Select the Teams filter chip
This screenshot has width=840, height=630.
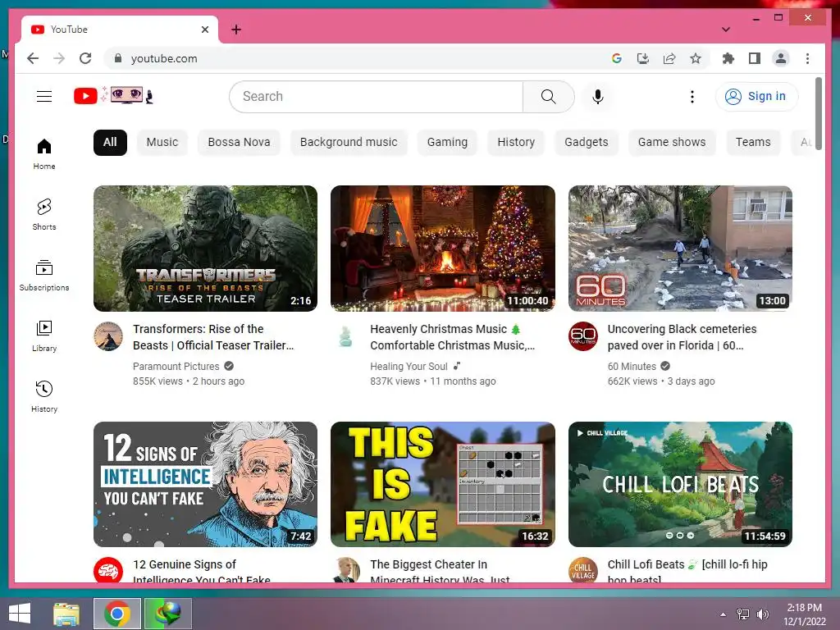pyautogui.click(x=753, y=143)
